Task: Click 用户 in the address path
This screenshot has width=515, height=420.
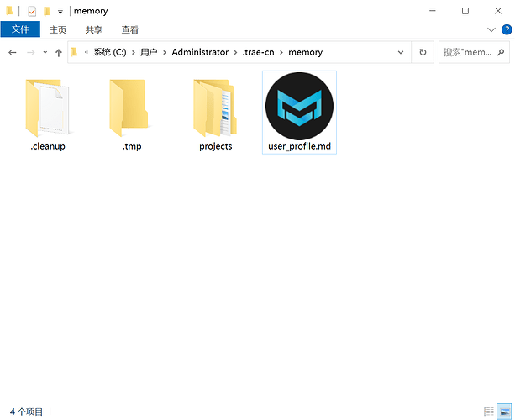Action: [x=149, y=52]
